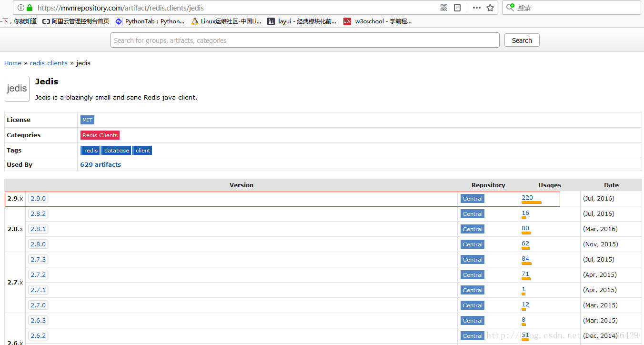Open version 2.7.1
Viewport: 644px width, 345px height.
[x=38, y=290]
